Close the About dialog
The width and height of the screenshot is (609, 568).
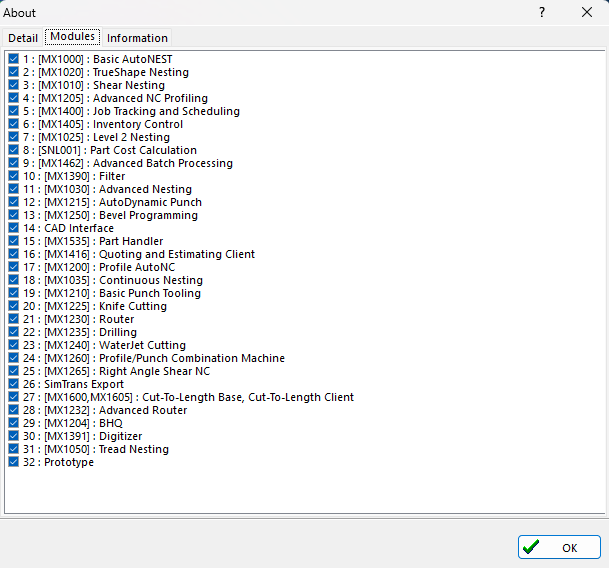tap(586, 12)
